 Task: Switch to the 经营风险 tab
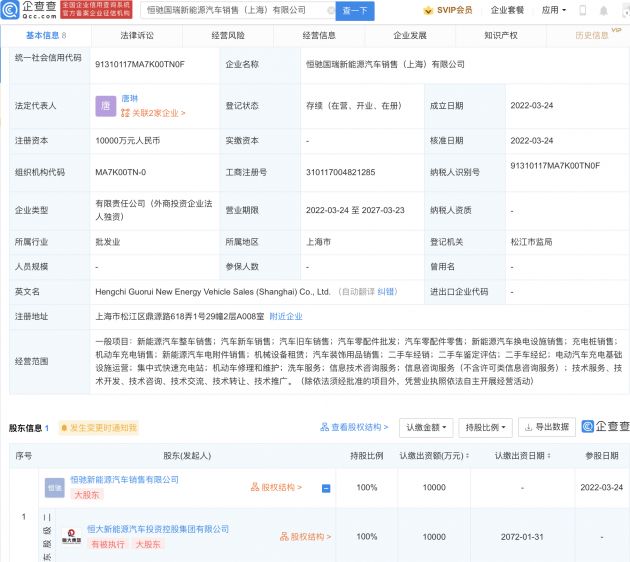coord(228,36)
